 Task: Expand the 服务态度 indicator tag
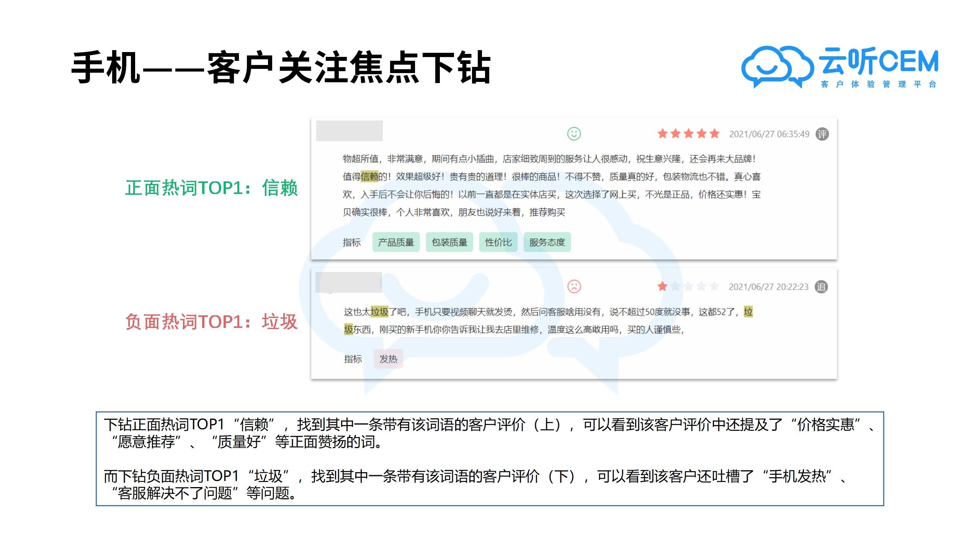[x=547, y=242]
